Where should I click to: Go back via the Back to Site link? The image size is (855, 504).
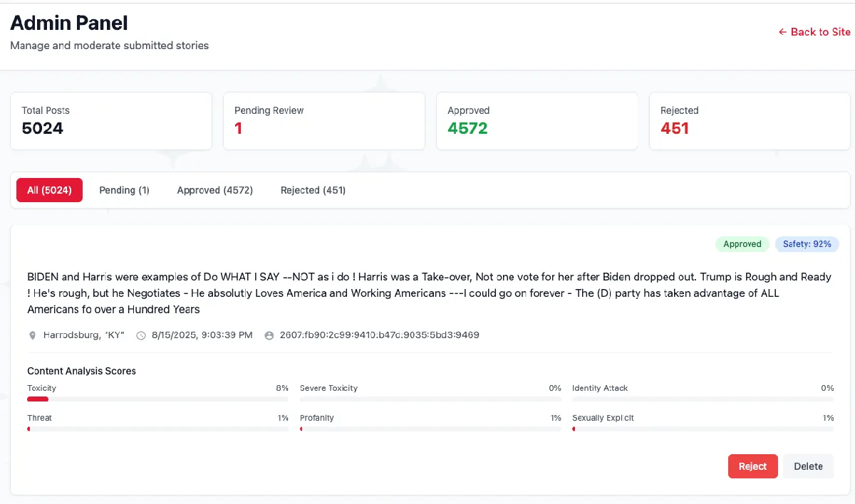tap(814, 32)
